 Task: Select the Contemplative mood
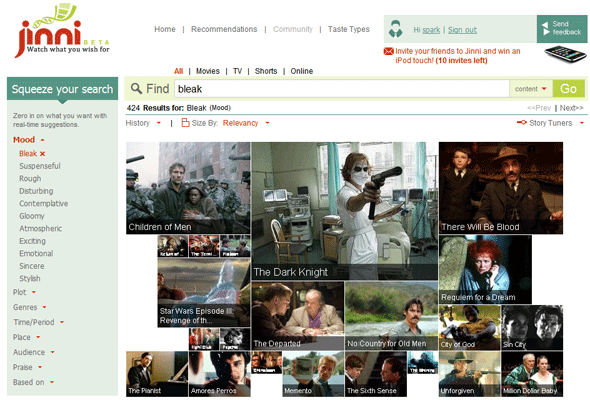click(44, 203)
